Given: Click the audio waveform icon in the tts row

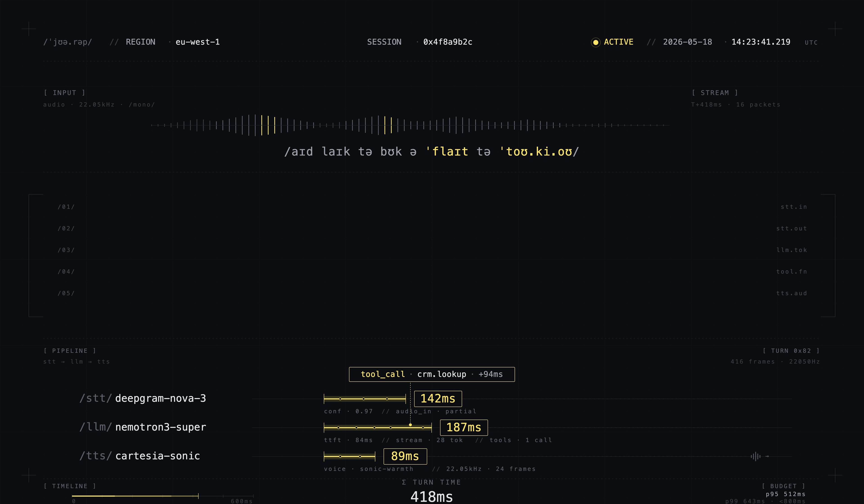Looking at the screenshot, I should click(755, 456).
